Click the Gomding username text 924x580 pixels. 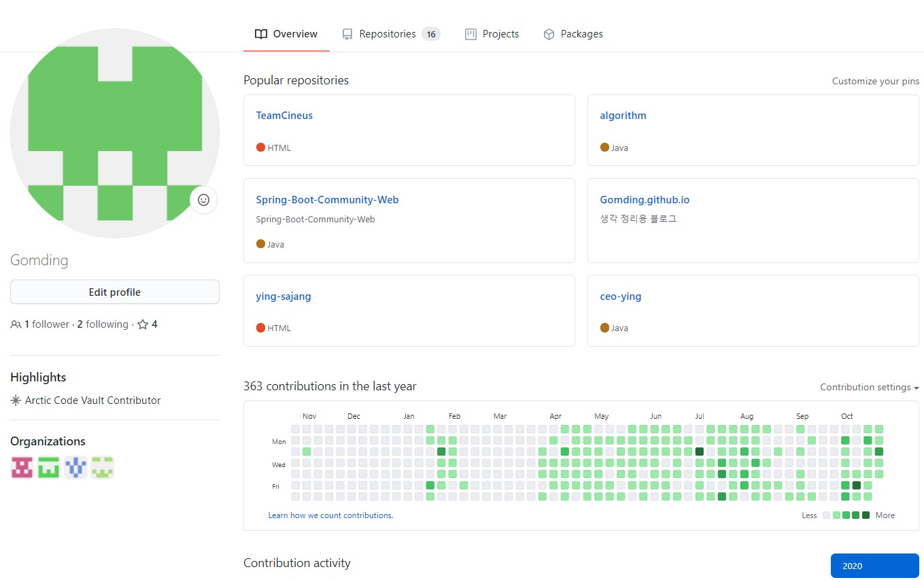tap(39, 260)
